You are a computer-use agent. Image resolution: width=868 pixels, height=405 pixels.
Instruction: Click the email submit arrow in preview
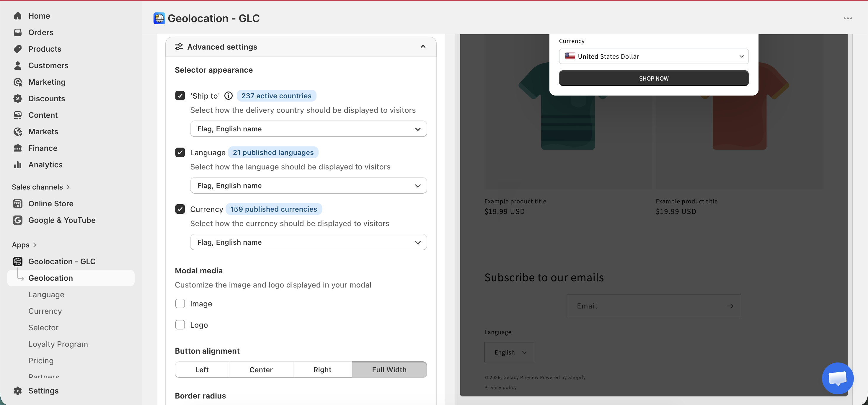pos(730,306)
